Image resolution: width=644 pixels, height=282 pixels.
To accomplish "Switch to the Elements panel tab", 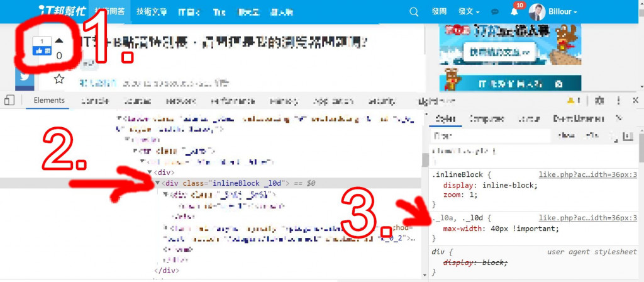I will (x=49, y=100).
